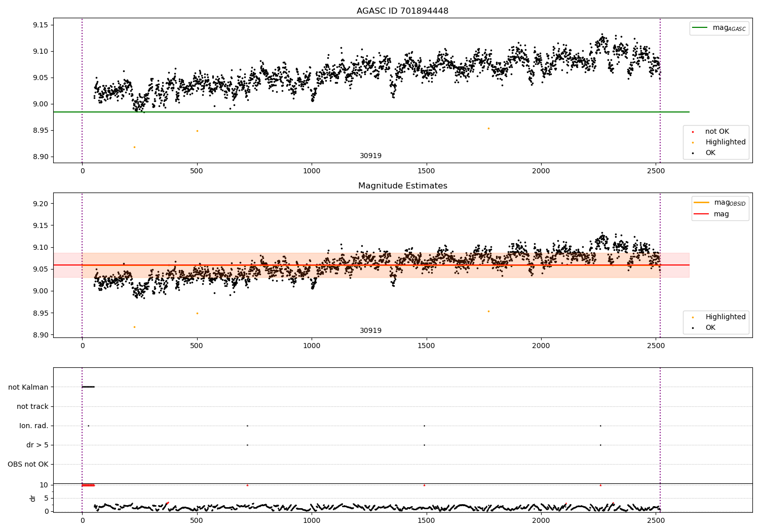The image size is (760, 532).
Task: Click the lowest orange highlighted point in top plot
Action: [134, 147]
